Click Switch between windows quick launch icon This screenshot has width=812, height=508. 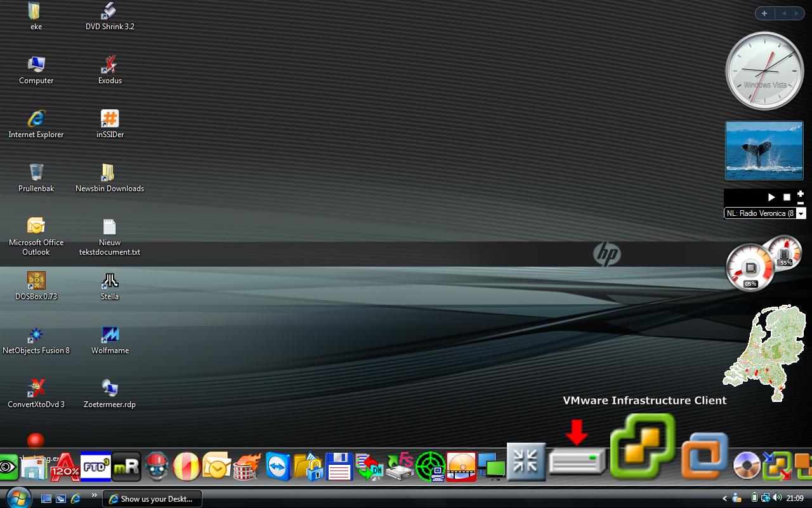pyautogui.click(x=61, y=498)
